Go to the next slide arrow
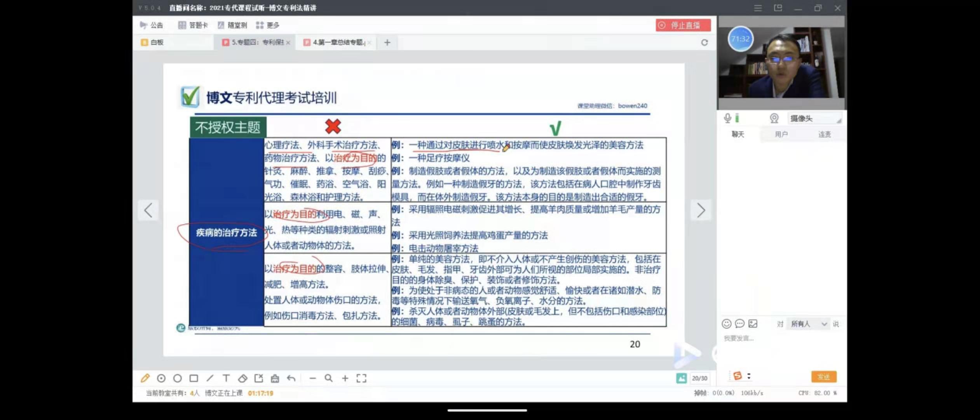Viewport: 980px width, 420px height. [701, 210]
